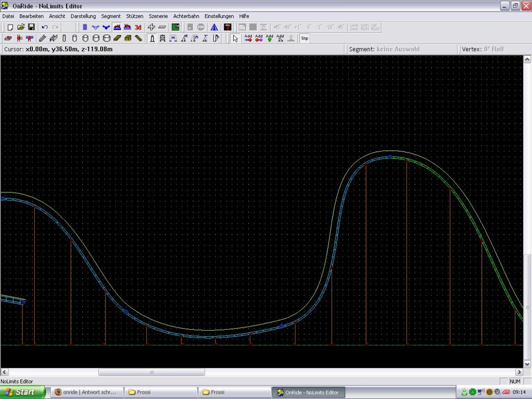
Task: Click the STOP sign icon
Action: pos(201,27)
